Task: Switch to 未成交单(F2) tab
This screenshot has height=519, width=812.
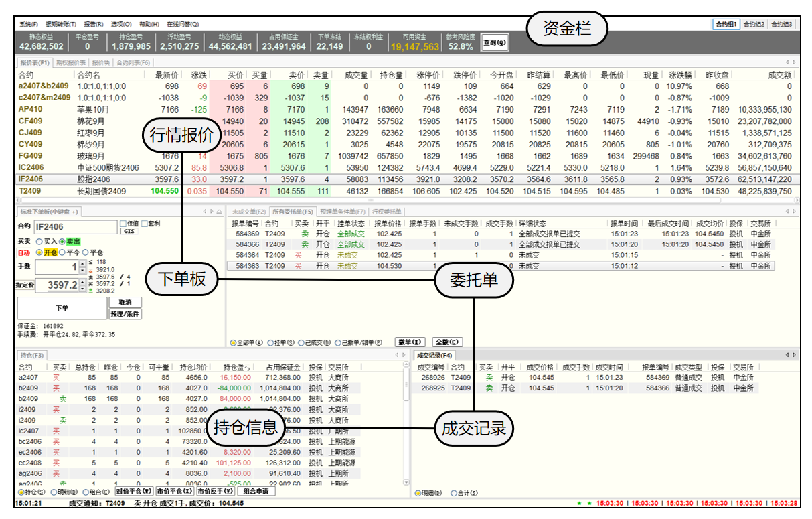Action: tap(248, 212)
